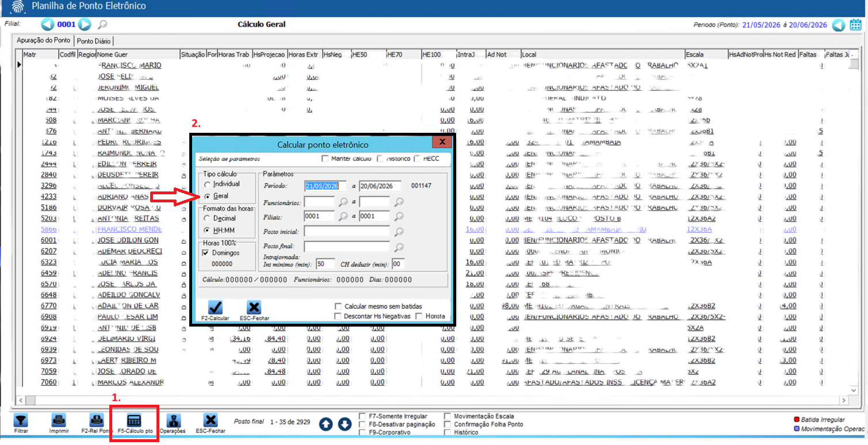Screen dimensions: 868x445
Task: Switch to Apuração do Ponto tab
Action: pos(43,40)
